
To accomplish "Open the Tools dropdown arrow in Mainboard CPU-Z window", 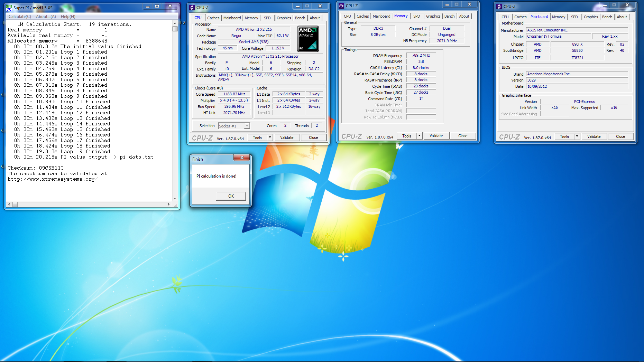I will click(x=577, y=136).
